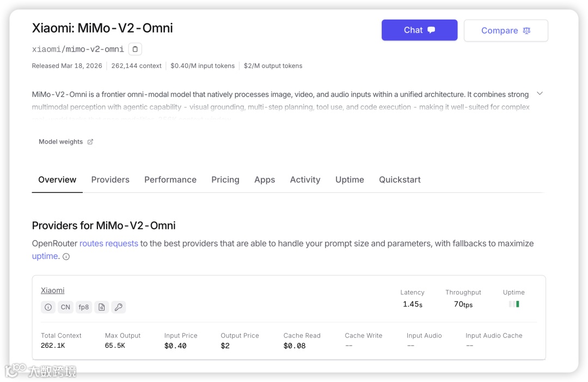Screen dimensions: 588x382
Task: Click the document search icon under Xiaomi
Action: tap(101, 307)
